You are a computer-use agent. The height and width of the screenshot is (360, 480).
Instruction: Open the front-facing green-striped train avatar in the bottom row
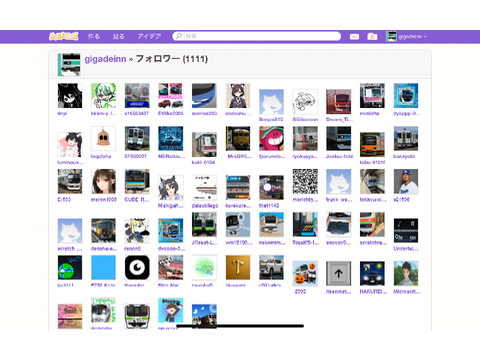point(137,316)
